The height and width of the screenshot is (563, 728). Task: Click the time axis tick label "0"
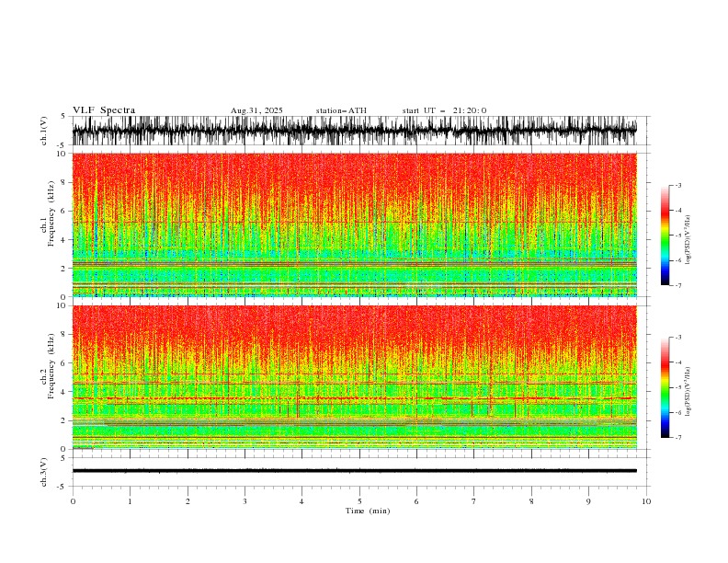[73, 501]
